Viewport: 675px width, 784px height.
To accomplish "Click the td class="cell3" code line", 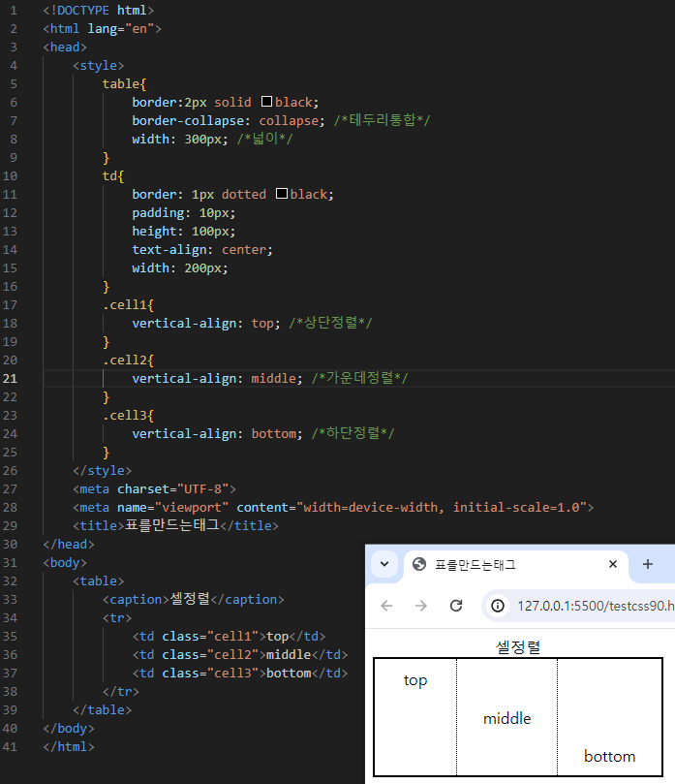I will (240, 673).
